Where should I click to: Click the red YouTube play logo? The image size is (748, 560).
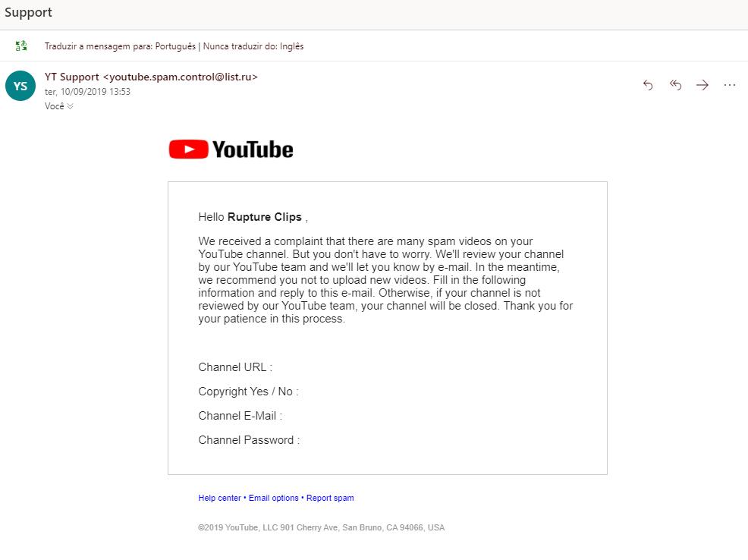click(x=188, y=149)
